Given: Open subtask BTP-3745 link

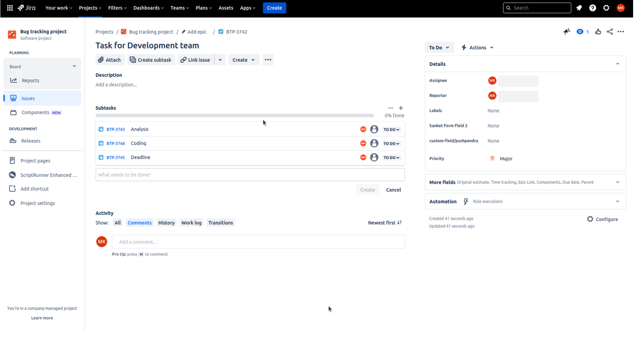Looking at the screenshot, I should pyautogui.click(x=115, y=157).
